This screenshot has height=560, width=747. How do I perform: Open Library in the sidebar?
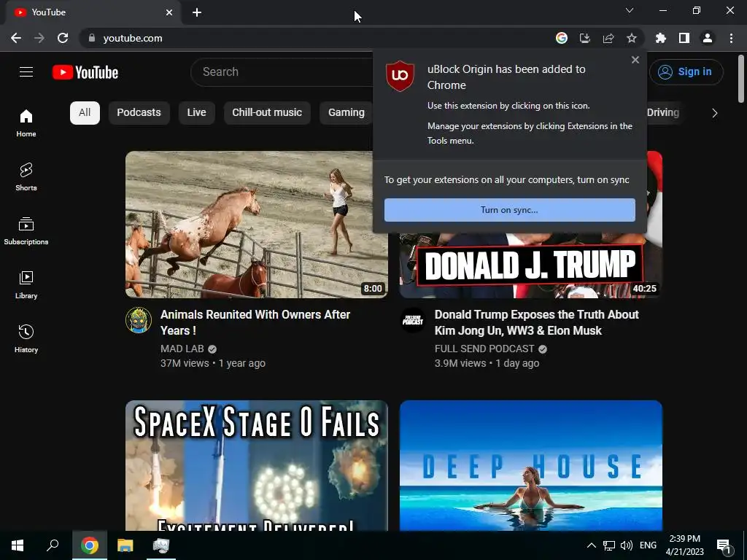(x=26, y=285)
